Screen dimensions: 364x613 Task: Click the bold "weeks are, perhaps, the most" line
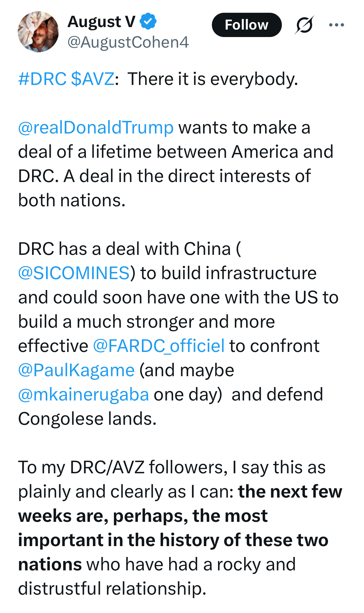(x=143, y=516)
